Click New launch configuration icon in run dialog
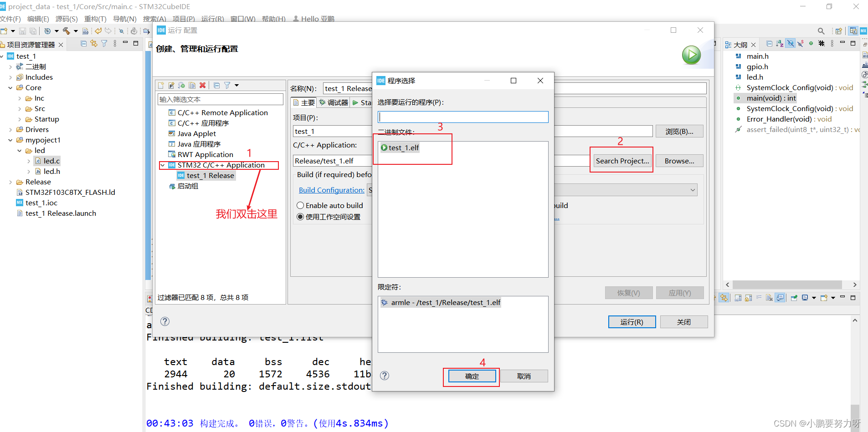Screen dimensions: 868x432 pos(161,85)
